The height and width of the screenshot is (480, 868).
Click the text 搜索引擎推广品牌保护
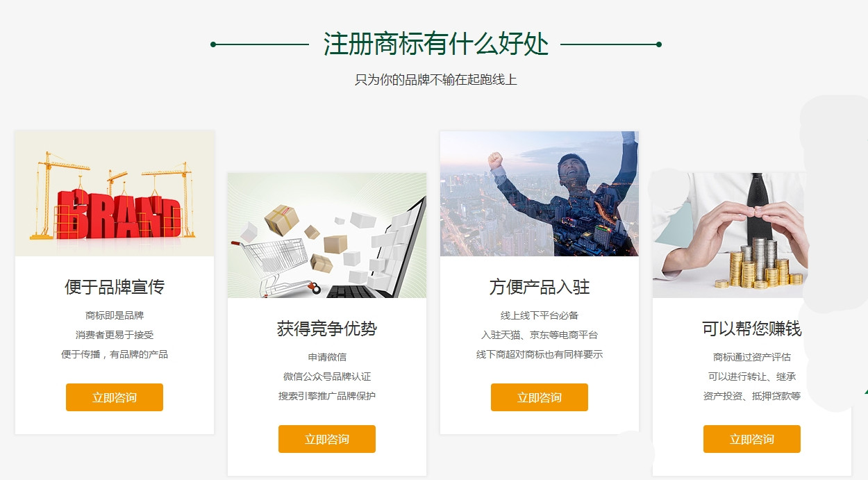(x=327, y=396)
